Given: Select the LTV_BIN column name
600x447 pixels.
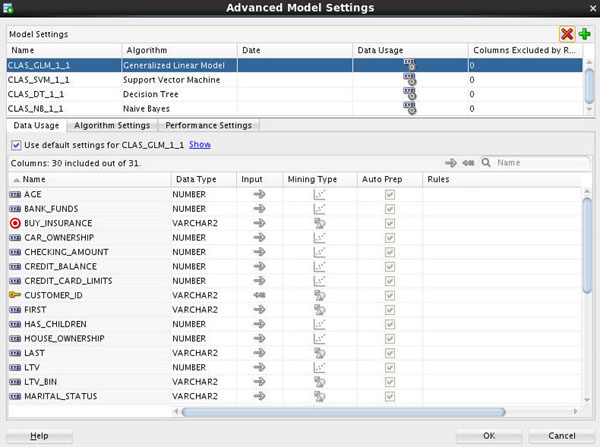Looking at the screenshot, I should (x=41, y=382).
